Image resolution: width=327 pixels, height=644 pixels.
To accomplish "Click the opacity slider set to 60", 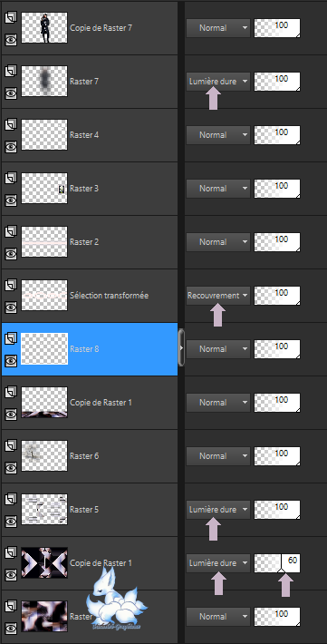I will pos(277,563).
